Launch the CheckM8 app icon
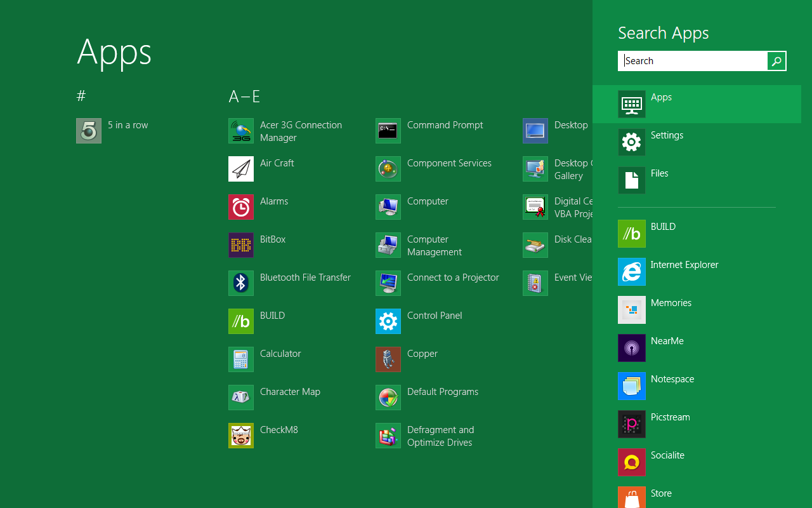Image resolution: width=812 pixels, height=508 pixels. 241,436
